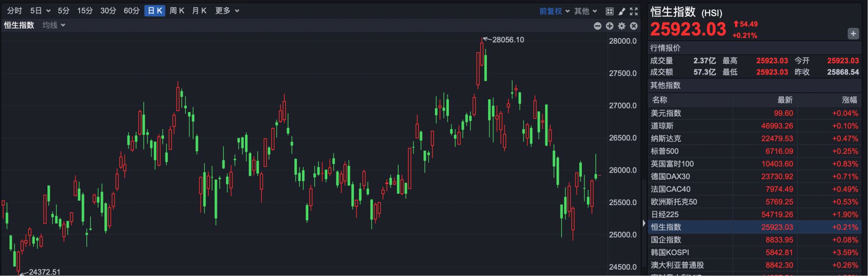The height and width of the screenshot is (276, 868).
Task: Open the 均线 indicator dropdown
Action: coord(54,25)
